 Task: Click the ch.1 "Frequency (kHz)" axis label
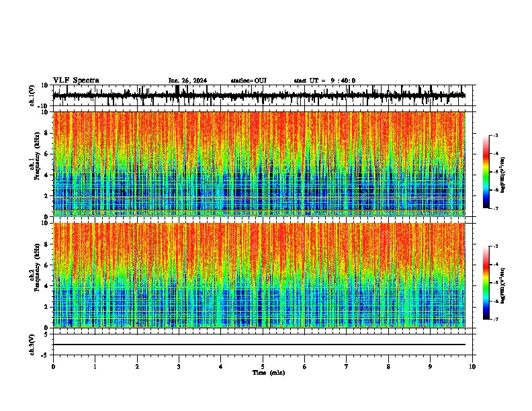[37, 156]
